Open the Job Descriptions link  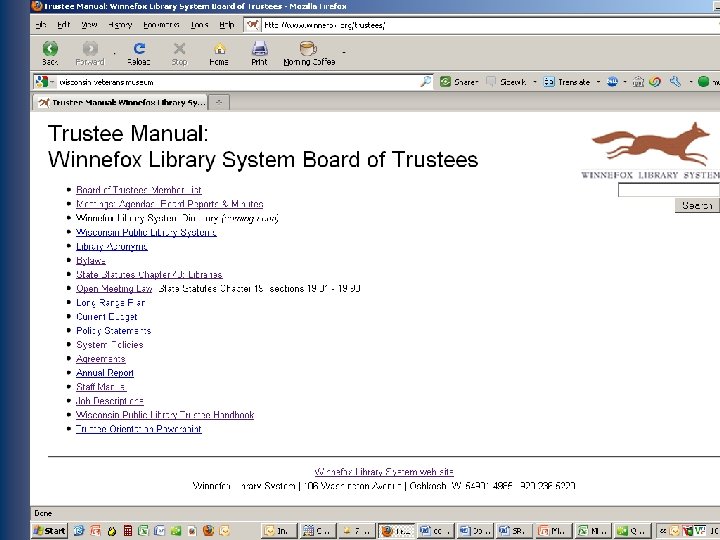[x=110, y=401]
